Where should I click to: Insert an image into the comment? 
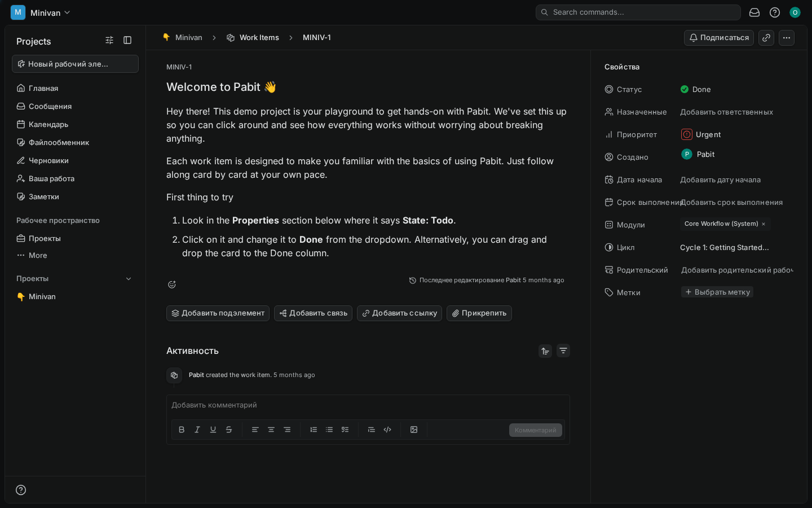click(414, 430)
